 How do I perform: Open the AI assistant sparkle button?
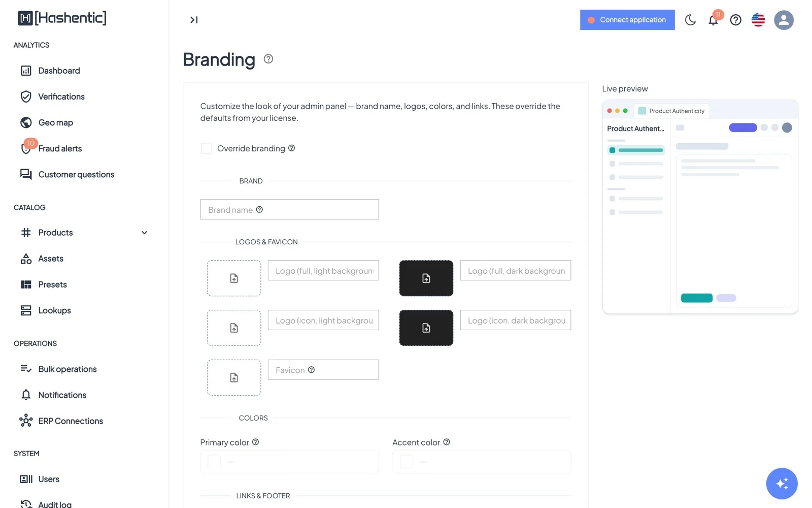tap(782, 484)
